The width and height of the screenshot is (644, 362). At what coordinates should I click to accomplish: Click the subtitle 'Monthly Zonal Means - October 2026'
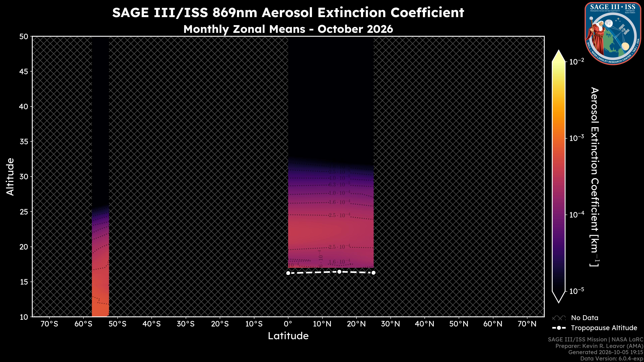pos(288,29)
